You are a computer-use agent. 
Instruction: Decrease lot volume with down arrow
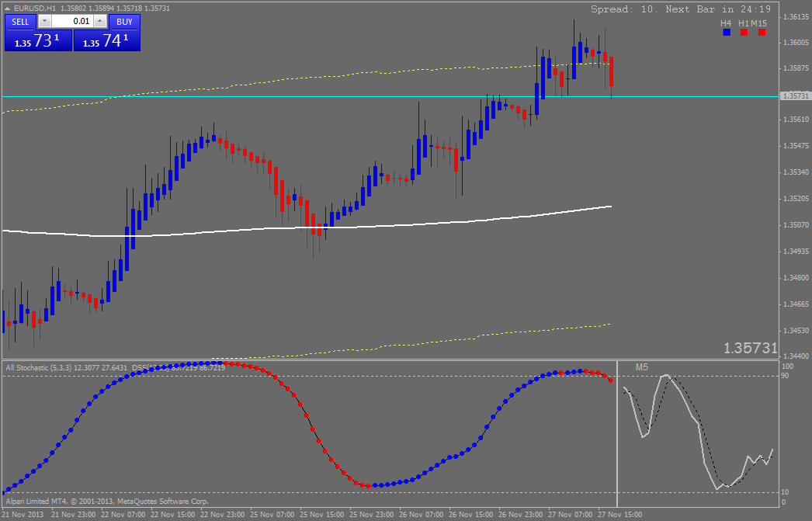click(x=44, y=21)
